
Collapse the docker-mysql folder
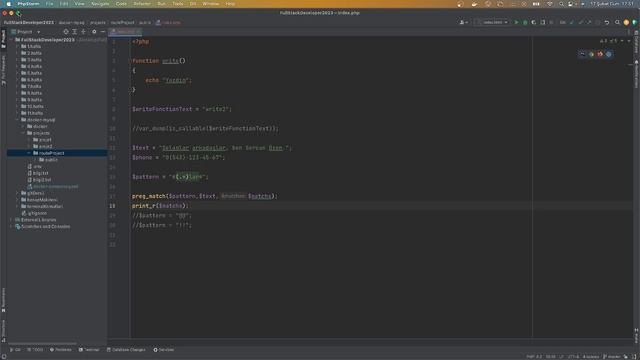point(18,120)
